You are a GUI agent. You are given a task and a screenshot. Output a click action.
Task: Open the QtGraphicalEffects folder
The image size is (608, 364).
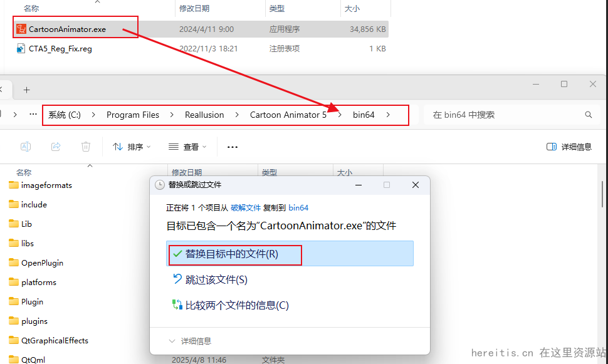point(48,340)
